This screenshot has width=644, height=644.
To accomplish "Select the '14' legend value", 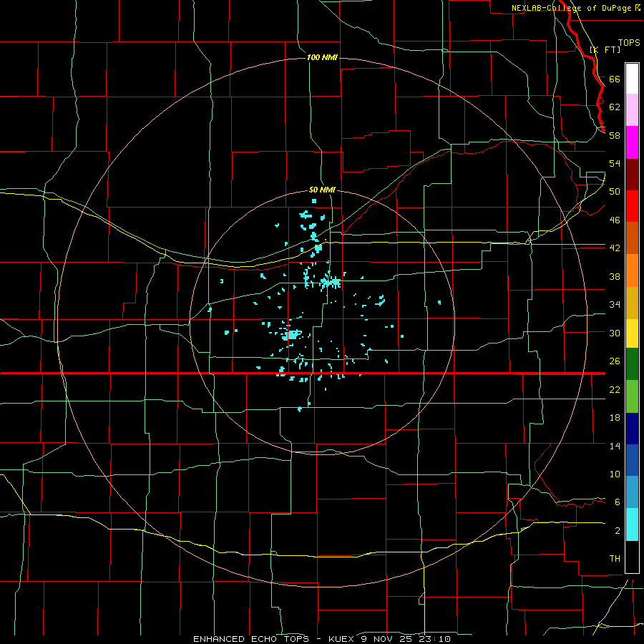I will 615,446.
